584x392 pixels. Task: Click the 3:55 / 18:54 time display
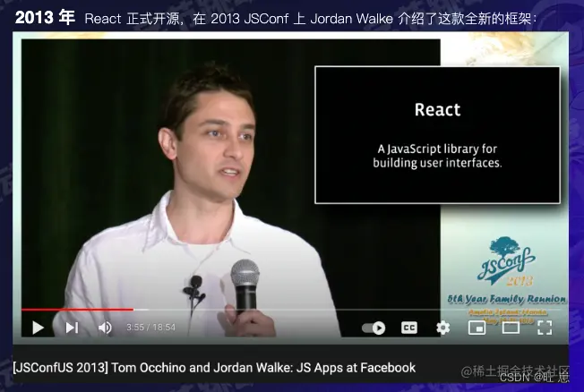pyautogui.click(x=150, y=328)
